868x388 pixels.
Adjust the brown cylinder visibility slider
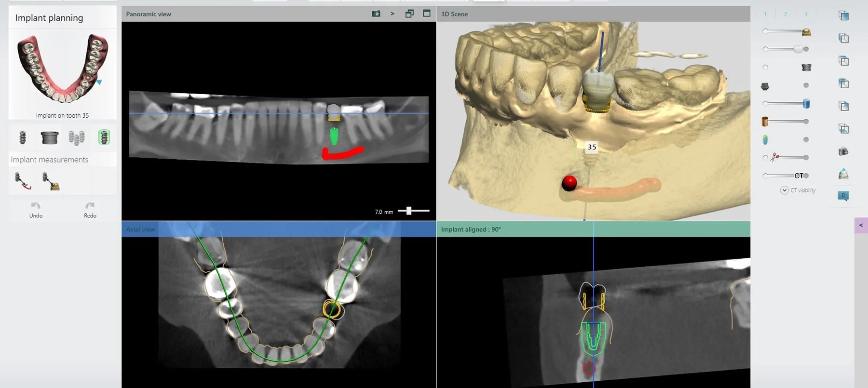[786, 121]
